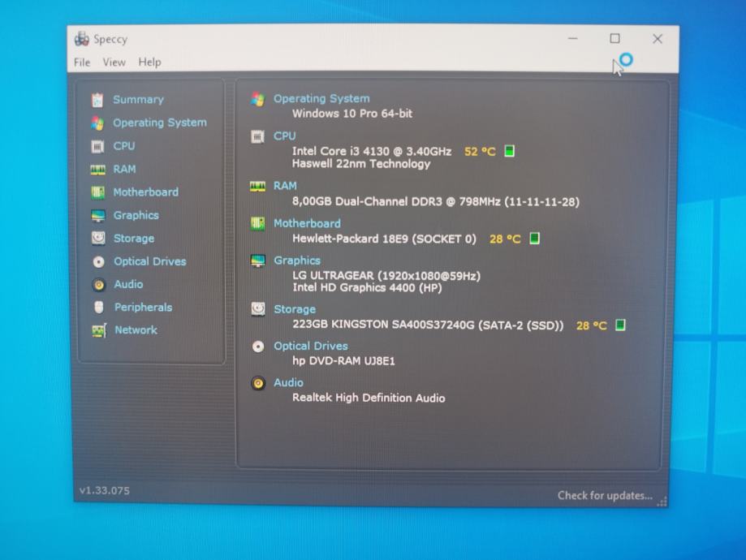Image resolution: width=746 pixels, height=560 pixels.
Task: Click the Storage drive icon in sidebar
Action: click(x=98, y=238)
